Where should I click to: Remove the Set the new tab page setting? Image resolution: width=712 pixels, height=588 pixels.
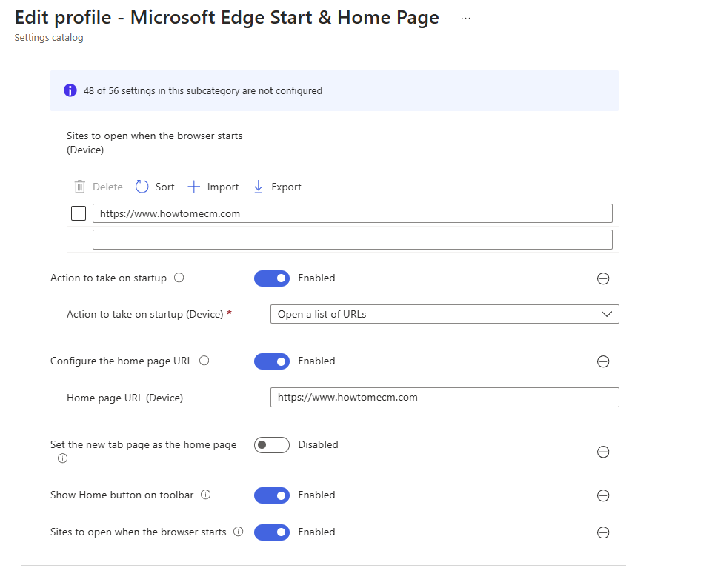pos(603,452)
